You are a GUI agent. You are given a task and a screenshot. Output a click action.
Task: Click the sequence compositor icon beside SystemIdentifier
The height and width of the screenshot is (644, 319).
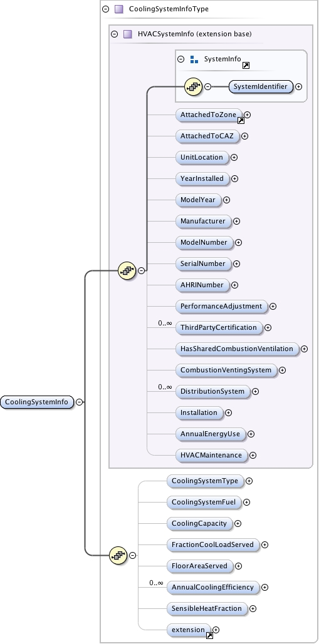point(193,86)
